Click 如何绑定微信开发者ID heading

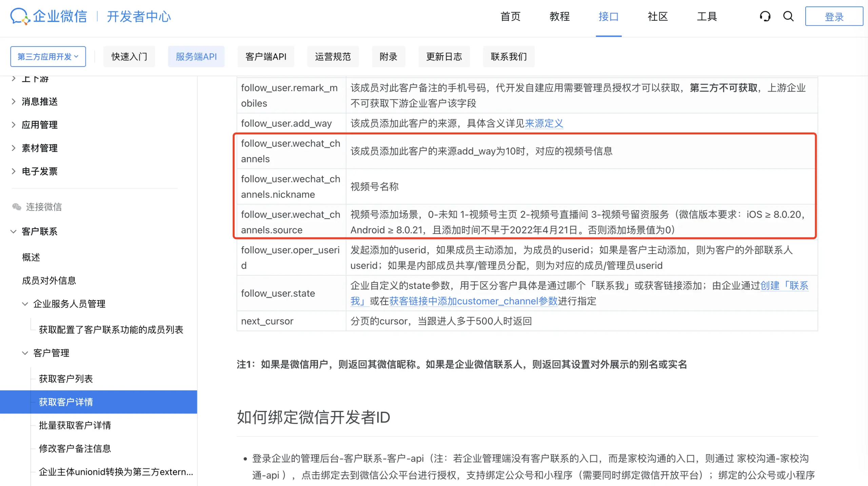pos(313,417)
